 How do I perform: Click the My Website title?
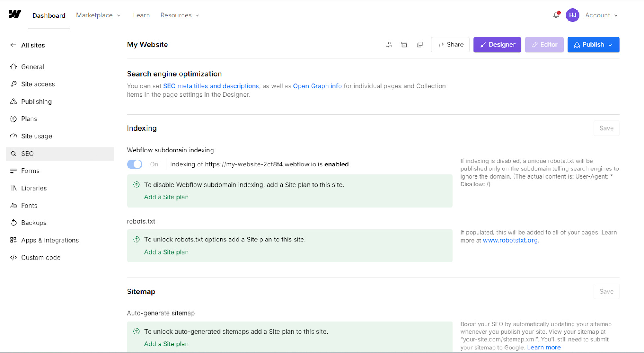pyautogui.click(x=147, y=44)
